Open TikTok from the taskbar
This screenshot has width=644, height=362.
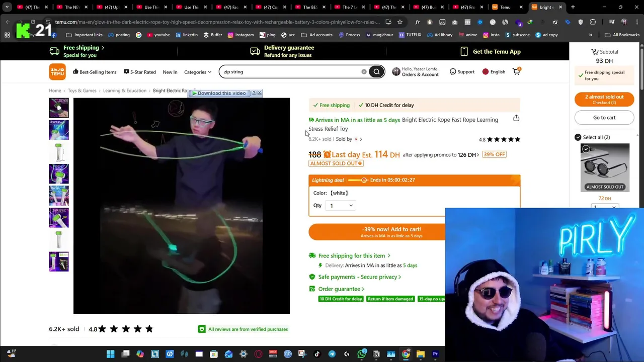(x=317, y=354)
